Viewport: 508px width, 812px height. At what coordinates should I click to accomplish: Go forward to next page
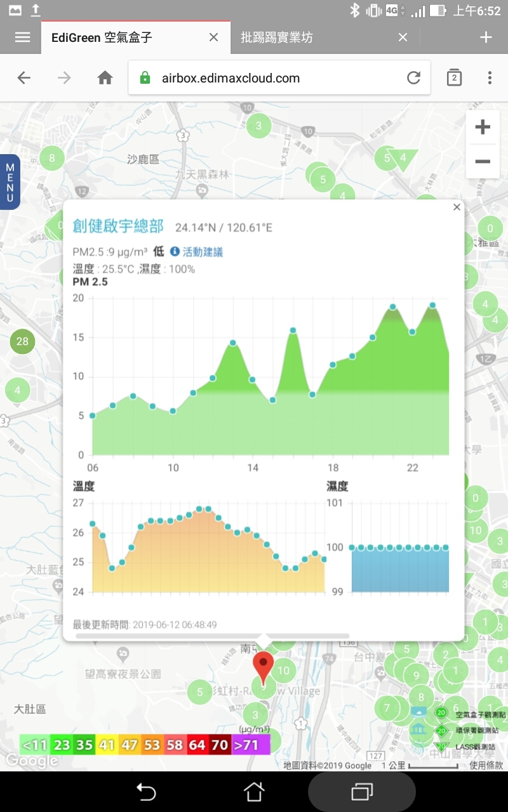(x=64, y=78)
